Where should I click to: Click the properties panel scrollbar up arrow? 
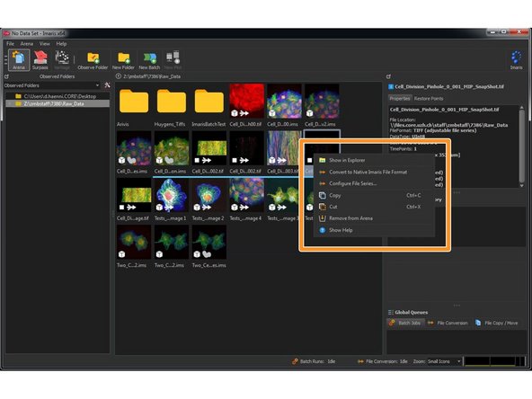tap(522, 108)
